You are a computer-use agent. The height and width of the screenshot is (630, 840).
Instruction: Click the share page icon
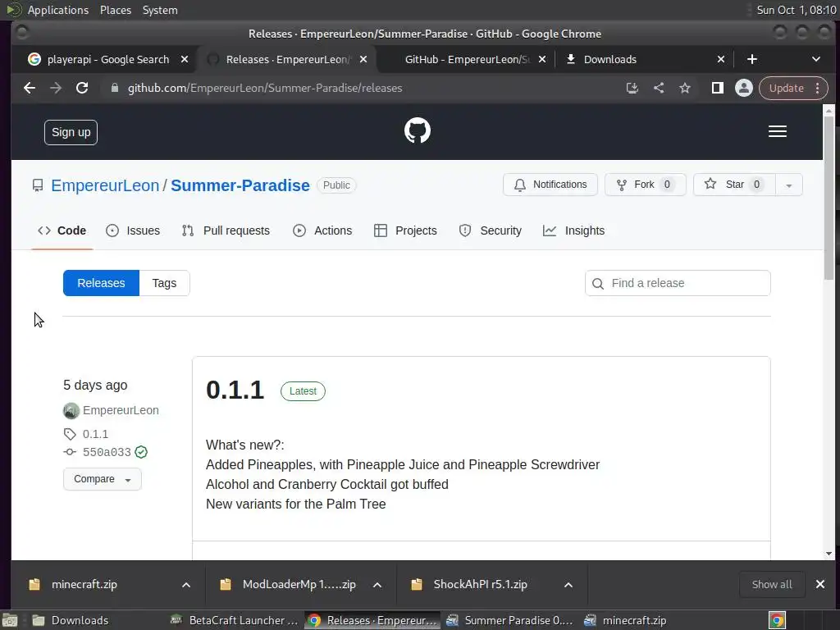click(659, 88)
